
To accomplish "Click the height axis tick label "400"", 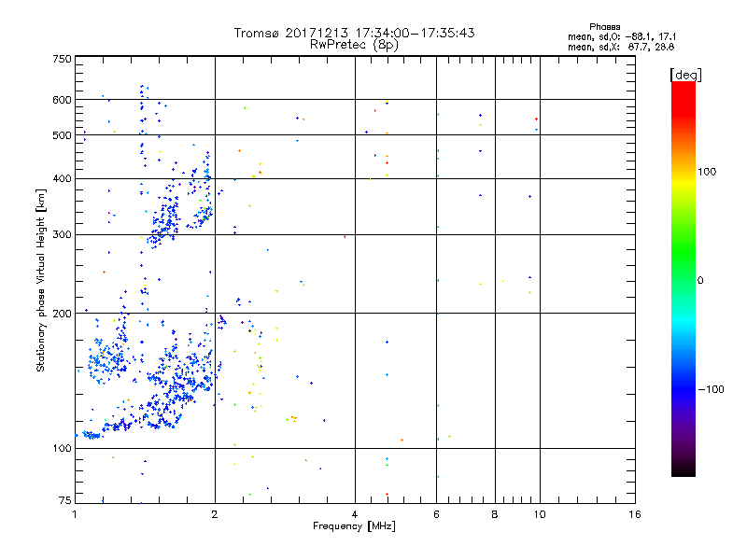I will (x=62, y=178).
